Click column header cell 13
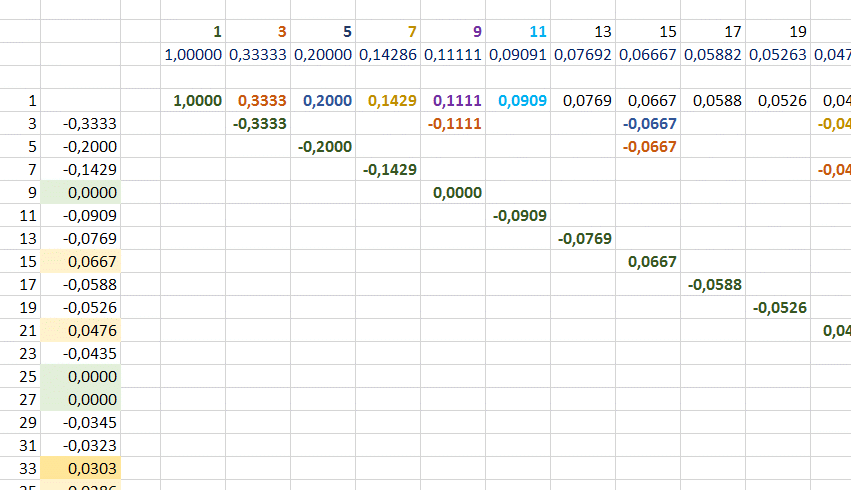This screenshot has width=851, height=490. pos(583,31)
